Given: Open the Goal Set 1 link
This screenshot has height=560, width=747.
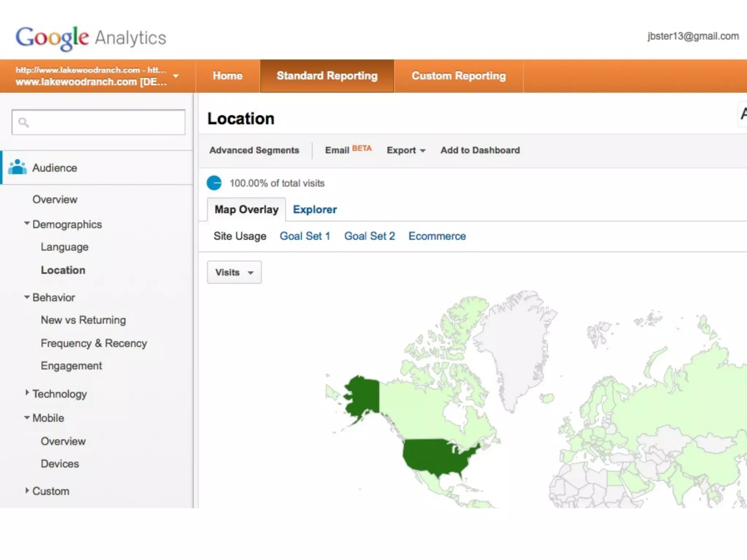Looking at the screenshot, I should tap(305, 236).
